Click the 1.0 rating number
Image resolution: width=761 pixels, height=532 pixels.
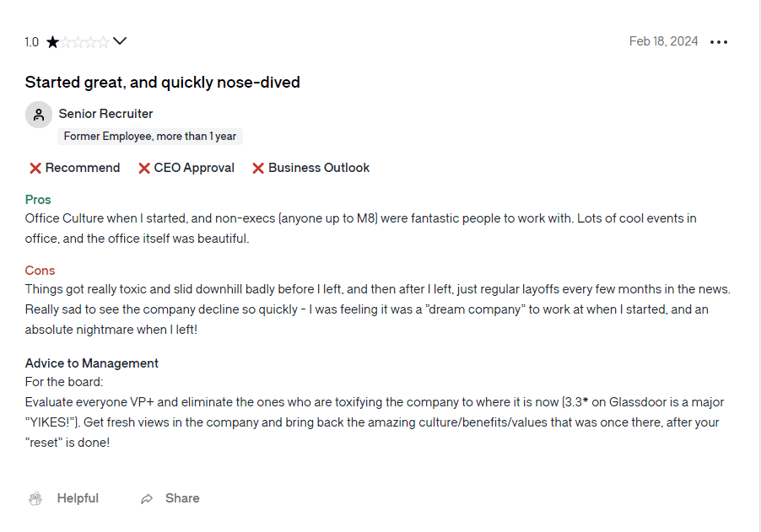31,42
